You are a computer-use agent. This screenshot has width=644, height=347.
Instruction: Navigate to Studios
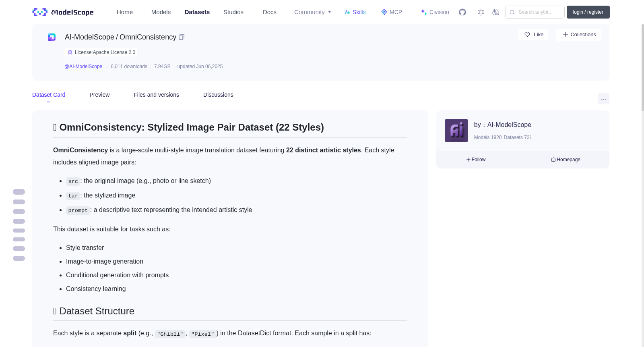coord(233,12)
